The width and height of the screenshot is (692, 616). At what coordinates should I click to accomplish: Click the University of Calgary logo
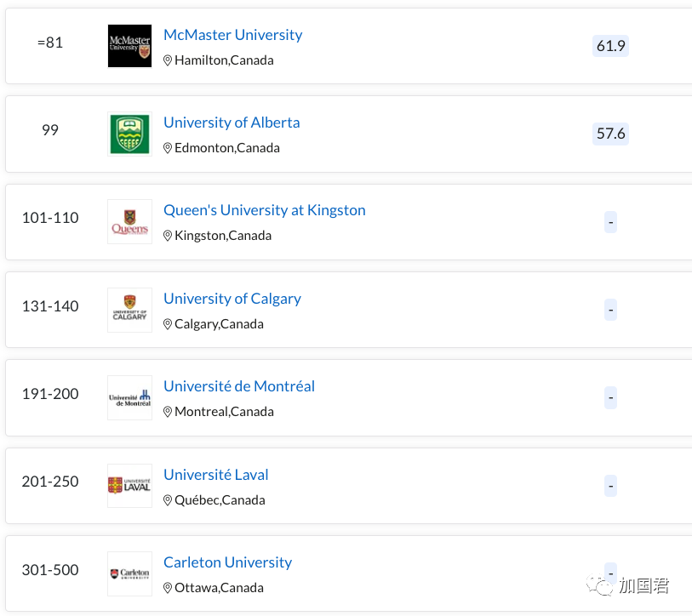coord(129,310)
